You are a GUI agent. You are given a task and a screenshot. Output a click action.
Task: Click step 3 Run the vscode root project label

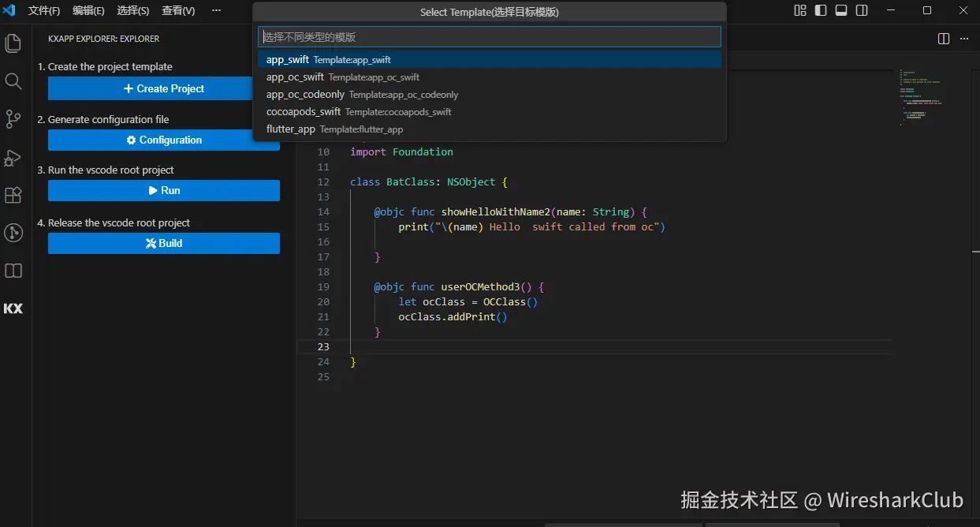pos(106,170)
